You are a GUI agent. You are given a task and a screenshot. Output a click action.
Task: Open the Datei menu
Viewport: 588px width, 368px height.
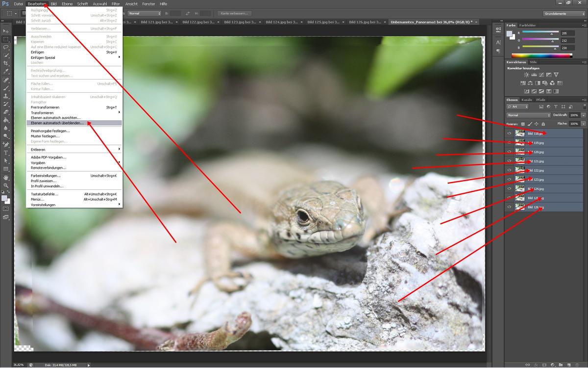tap(19, 3)
